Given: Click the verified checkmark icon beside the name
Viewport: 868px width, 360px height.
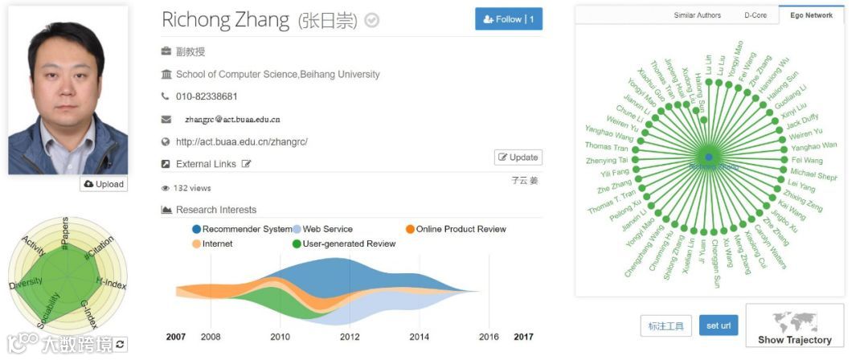Looking at the screenshot, I should coord(372,21).
